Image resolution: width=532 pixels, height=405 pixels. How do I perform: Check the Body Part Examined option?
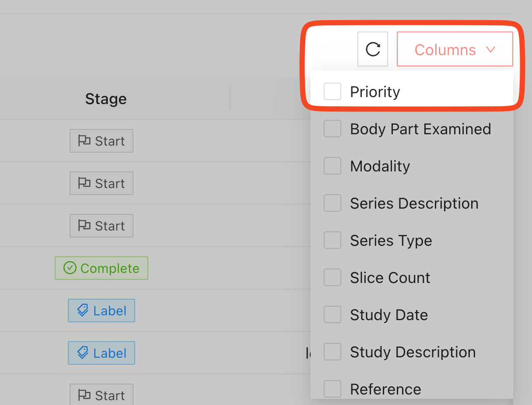point(332,129)
